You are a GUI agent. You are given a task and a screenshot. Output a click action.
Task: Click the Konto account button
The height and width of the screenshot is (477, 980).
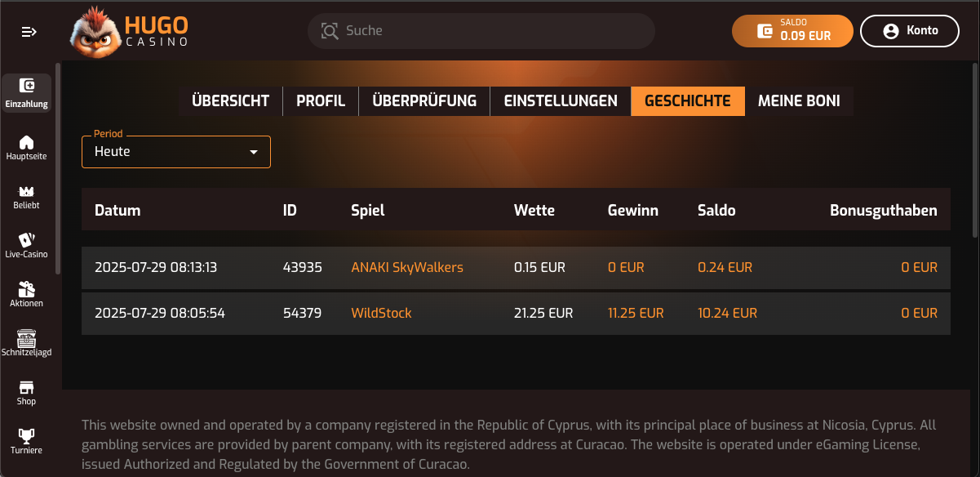click(910, 31)
